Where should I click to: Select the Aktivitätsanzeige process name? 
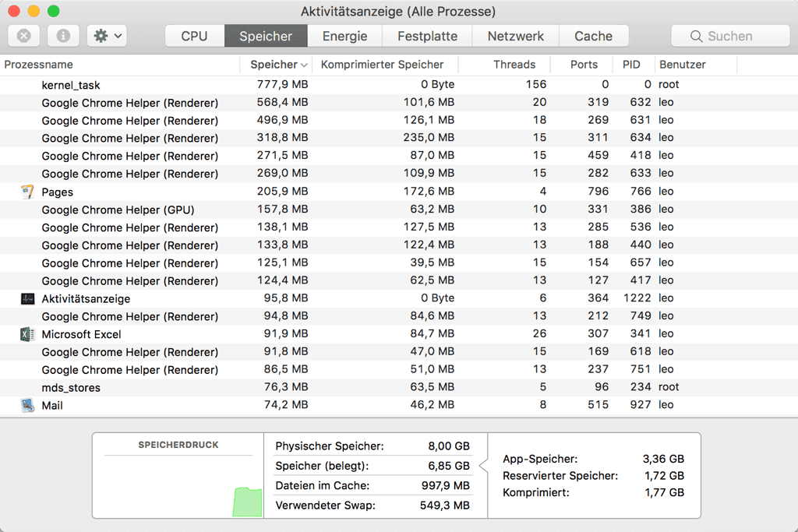click(x=86, y=298)
